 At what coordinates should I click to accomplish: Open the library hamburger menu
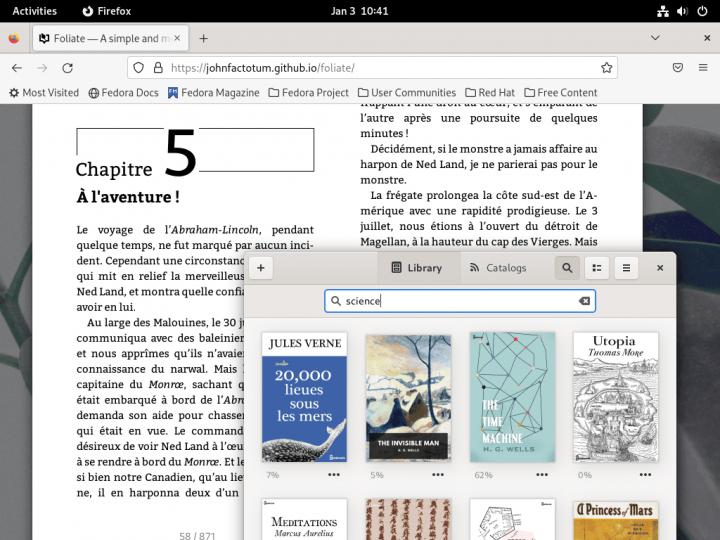[x=626, y=268]
